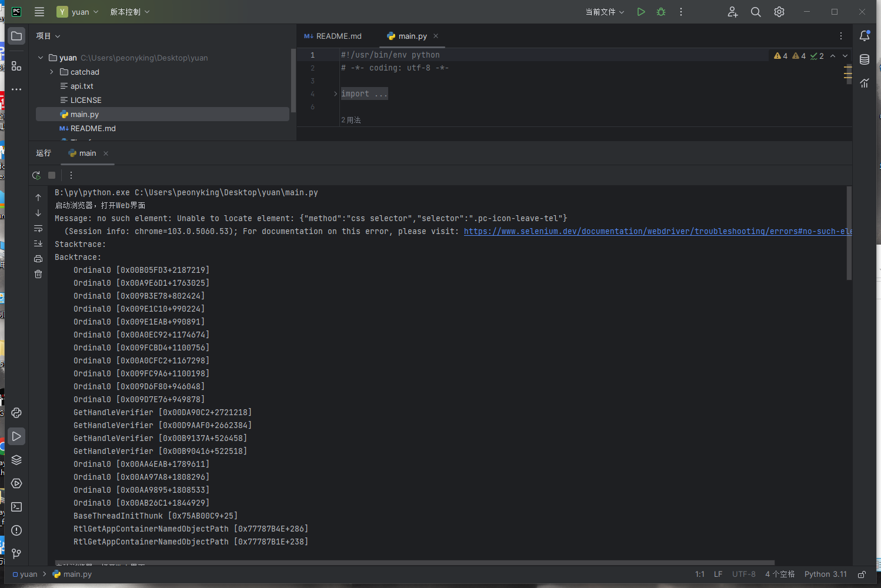881x588 pixels.
Task: Open the notifications bell panel
Action: pyautogui.click(x=865, y=35)
